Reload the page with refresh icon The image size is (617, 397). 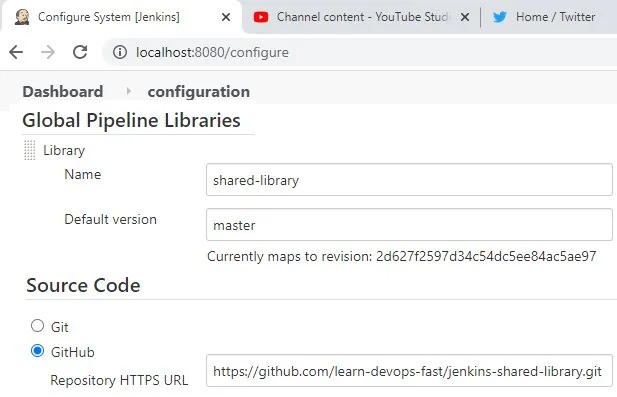pyautogui.click(x=80, y=52)
